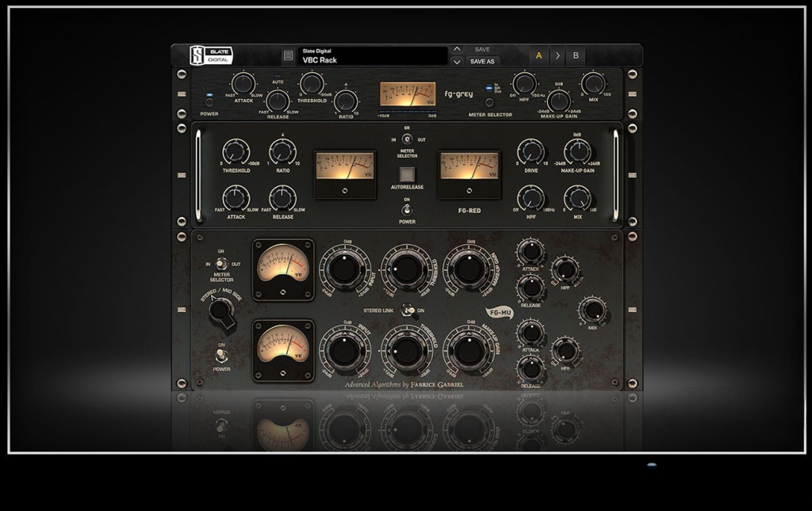
Task: Click the fg-grey VU meter
Action: pyautogui.click(x=408, y=94)
